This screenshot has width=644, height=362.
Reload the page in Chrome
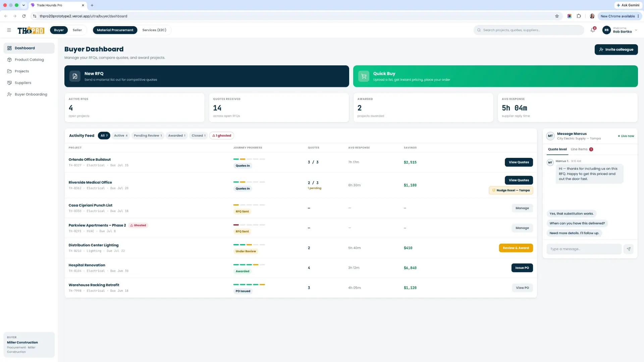point(24,16)
